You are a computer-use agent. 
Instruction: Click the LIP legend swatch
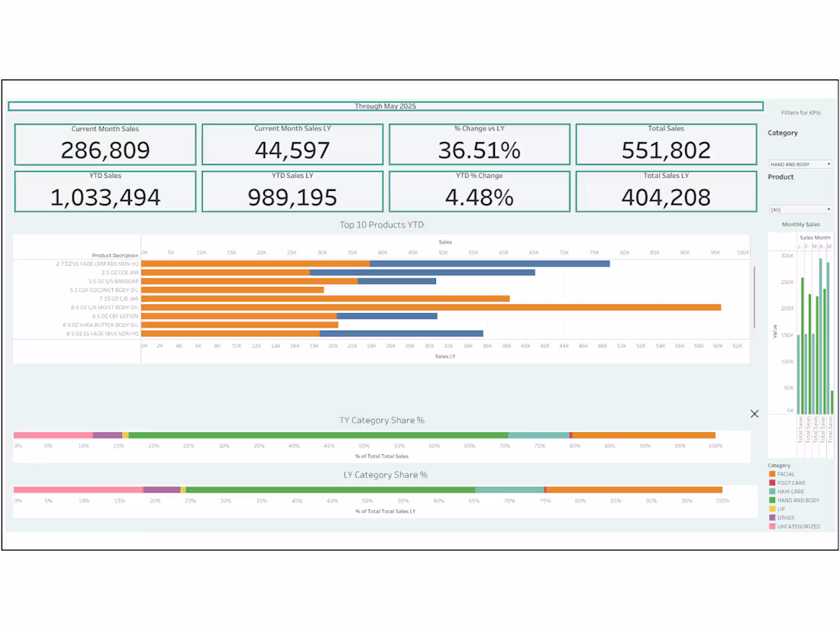click(x=773, y=509)
